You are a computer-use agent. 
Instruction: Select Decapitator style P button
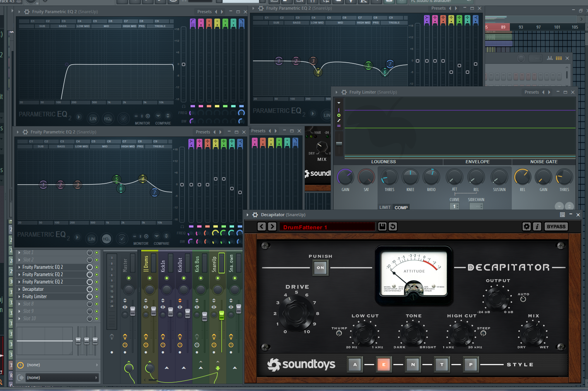[471, 364]
